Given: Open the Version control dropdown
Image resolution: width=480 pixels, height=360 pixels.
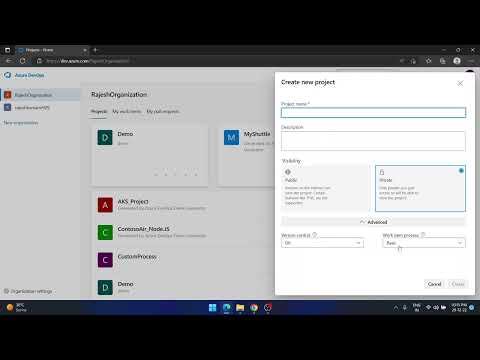Looking at the screenshot, I should pyautogui.click(x=322, y=243).
